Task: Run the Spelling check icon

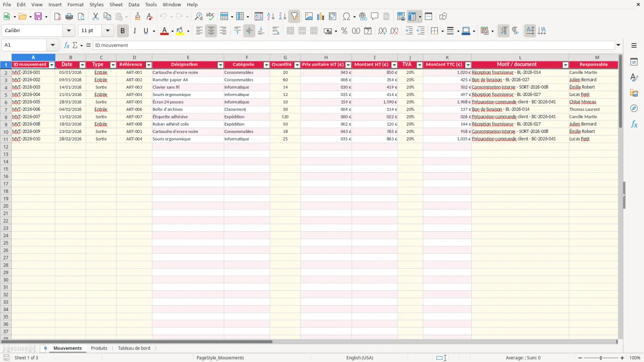Action: point(210,17)
